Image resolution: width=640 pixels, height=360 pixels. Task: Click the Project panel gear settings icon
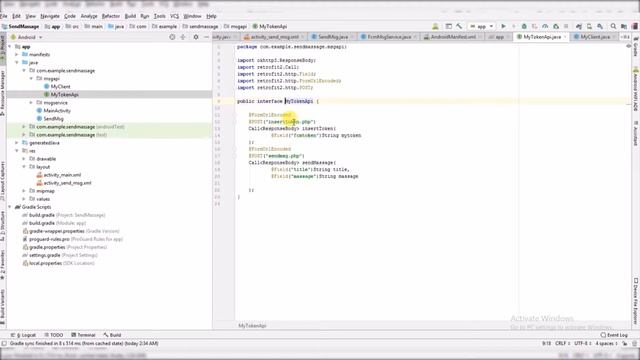196,37
